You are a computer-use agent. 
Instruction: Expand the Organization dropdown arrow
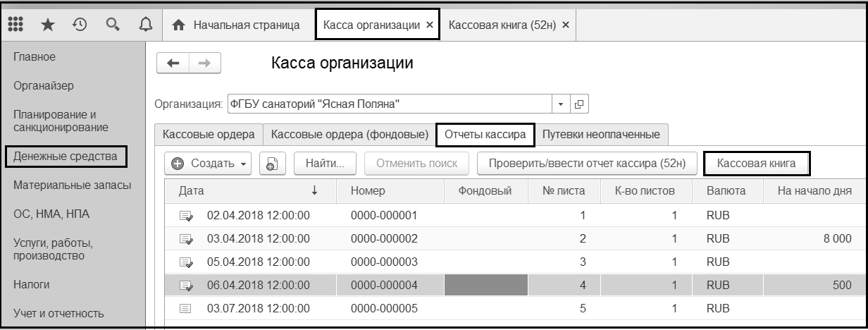point(562,104)
